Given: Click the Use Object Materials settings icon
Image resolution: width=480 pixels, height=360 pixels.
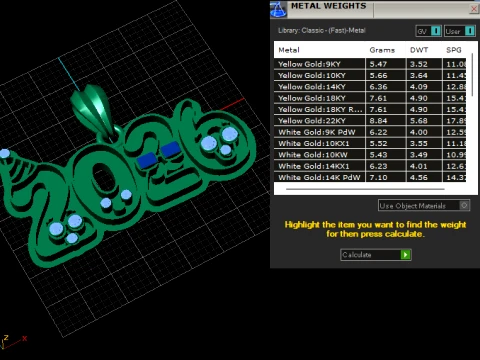Looking at the screenshot, I should click(x=464, y=205).
